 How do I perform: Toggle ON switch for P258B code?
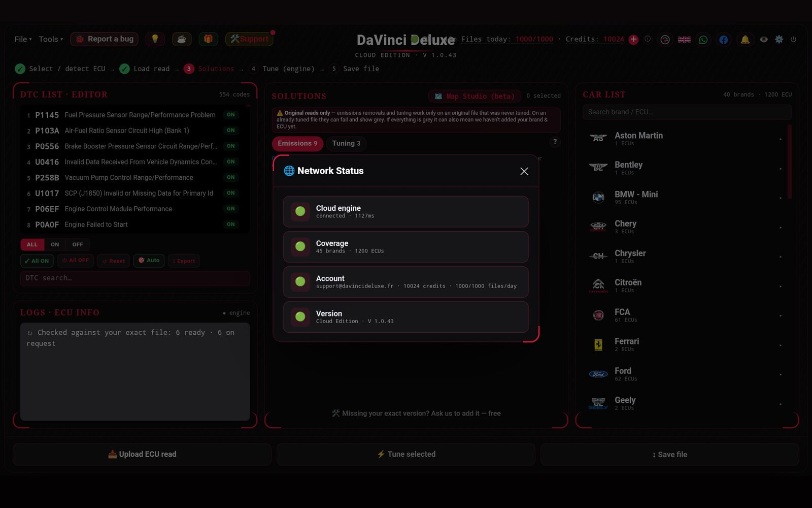pyautogui.click(x=231, y=177)
